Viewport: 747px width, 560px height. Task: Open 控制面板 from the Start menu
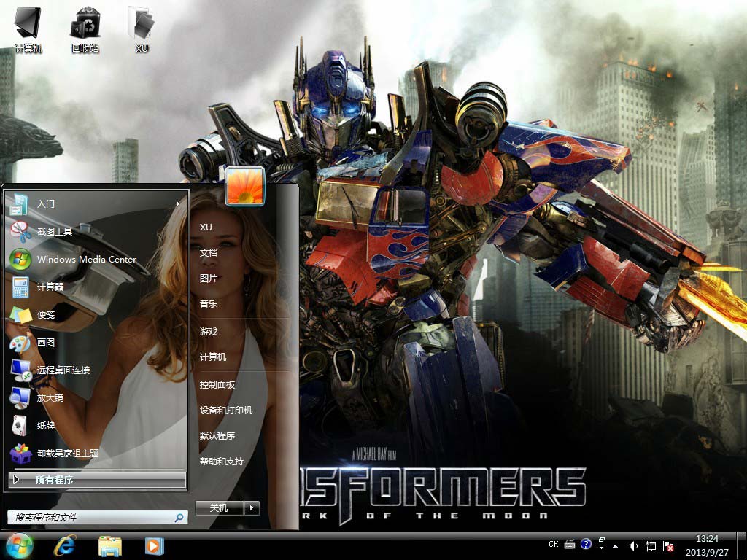[x=217, y=384]
